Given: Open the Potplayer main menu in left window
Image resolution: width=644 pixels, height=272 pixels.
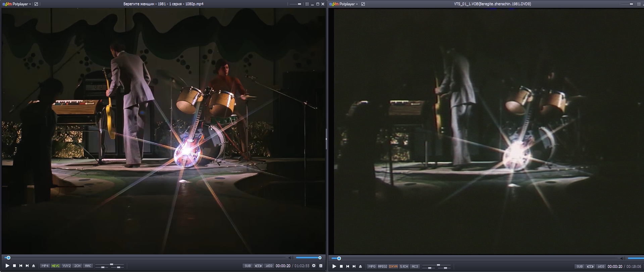Looking at the screenshot, I should tap(17, 4).
